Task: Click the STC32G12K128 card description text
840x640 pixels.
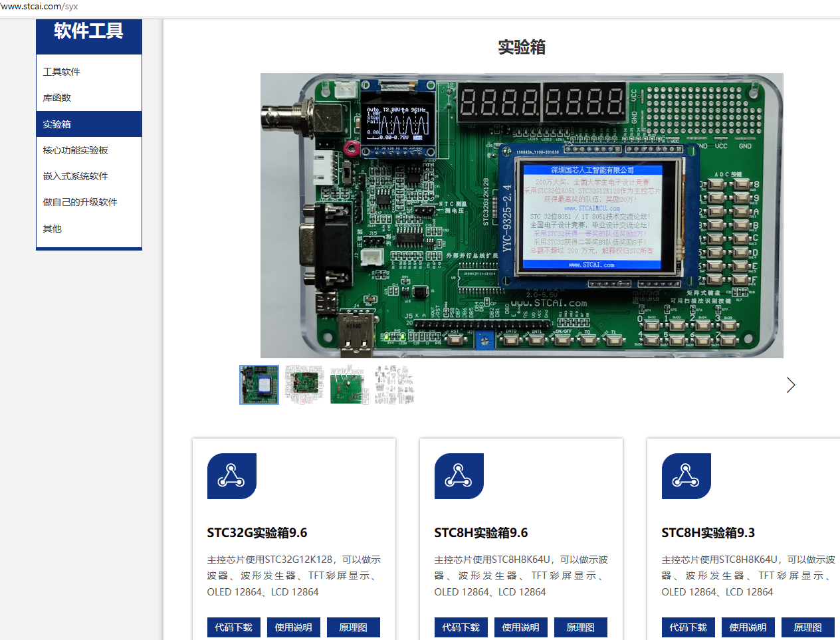Action: [x=294, y=576]
